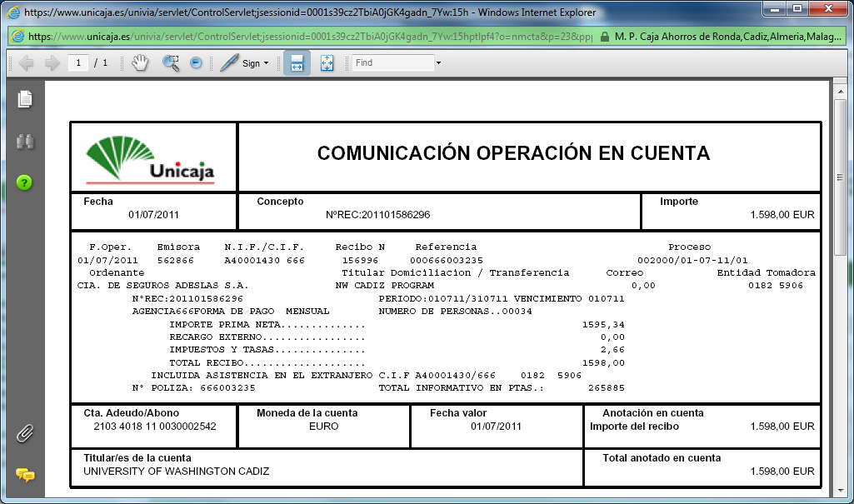The image size is (854, 504).
Task: Click the M. P. Caja Ahorros certificate label
Action: coord(727,37)
